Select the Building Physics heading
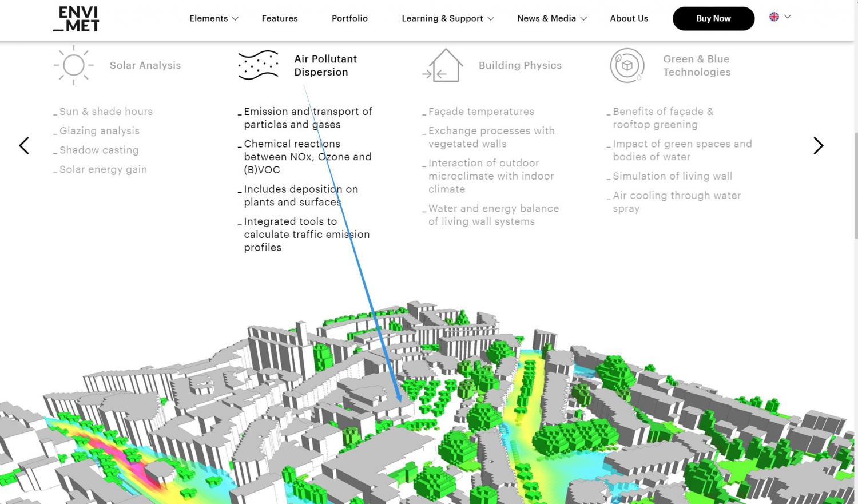This screenshot has width=858, height=504. [520, 65]
